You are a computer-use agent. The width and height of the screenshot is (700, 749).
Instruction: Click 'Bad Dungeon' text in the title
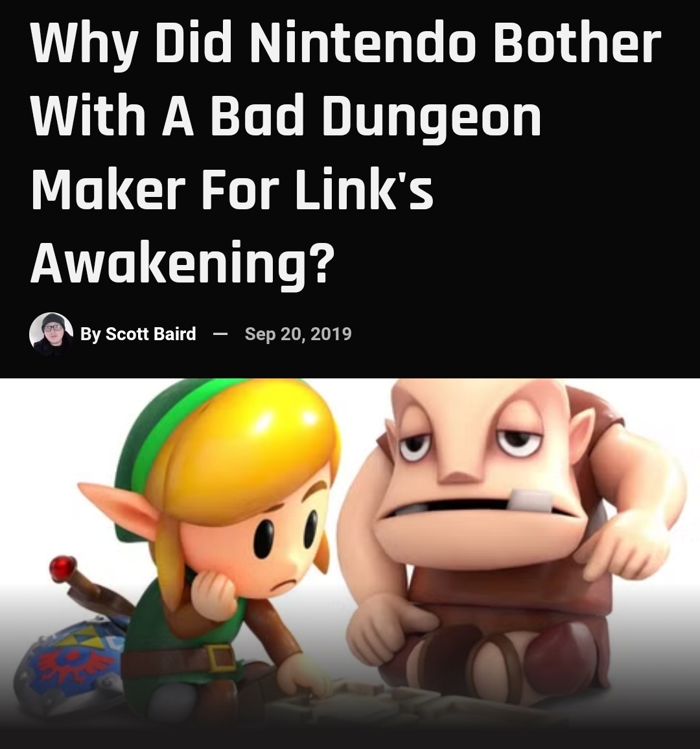[x=375, y=117]
